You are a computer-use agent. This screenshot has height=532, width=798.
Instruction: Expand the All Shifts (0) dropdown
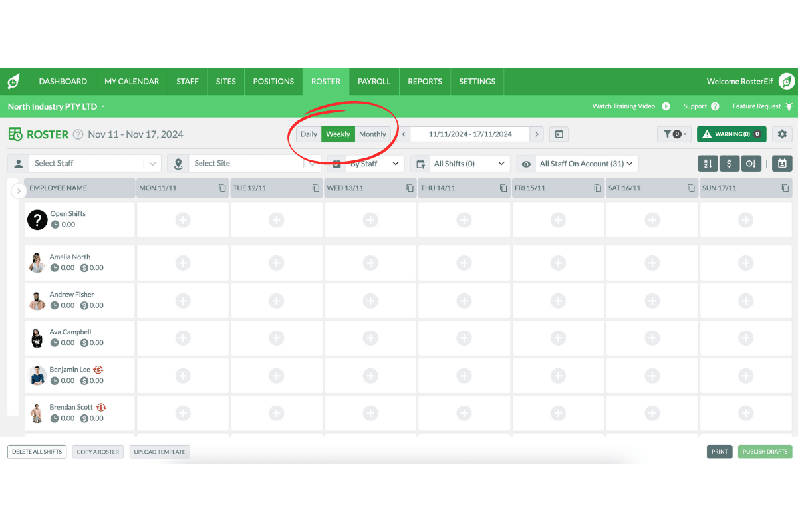(x=469, y=163)
